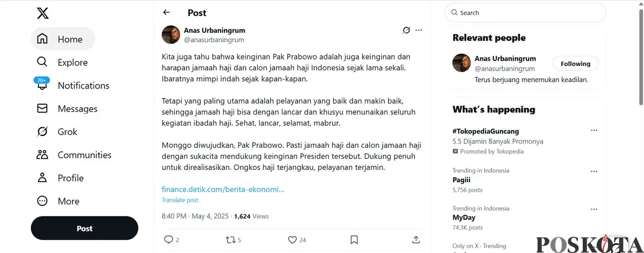The height and width of the screenshot is (253, 644).
Task: Like the post with heart icon
Action: [x=292, y=240]
